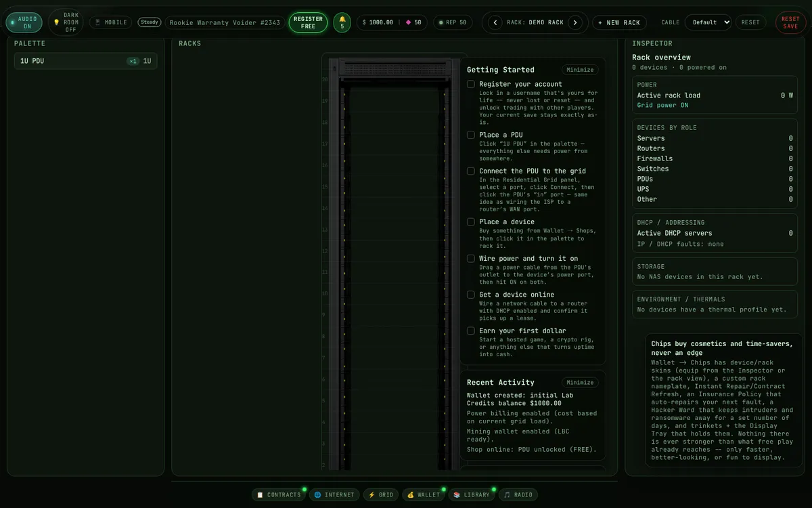Open the Library tab
Image resolution: width=812 pixels, height=508 pixels.
pos(472,495)
